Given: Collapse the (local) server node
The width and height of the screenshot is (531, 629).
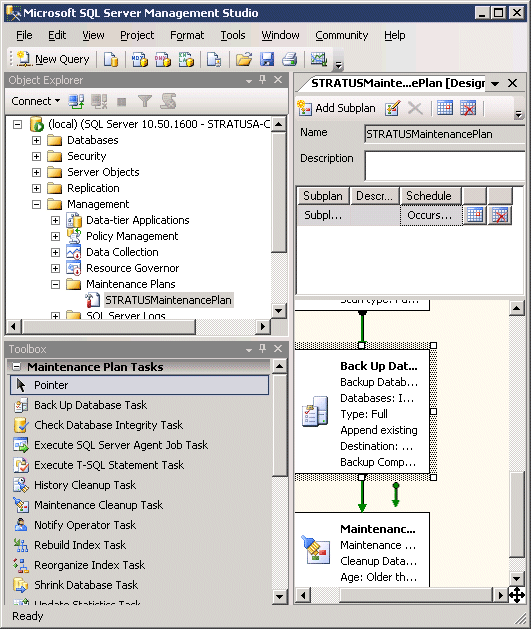Looking at the screenshot, I should (17, 124).
